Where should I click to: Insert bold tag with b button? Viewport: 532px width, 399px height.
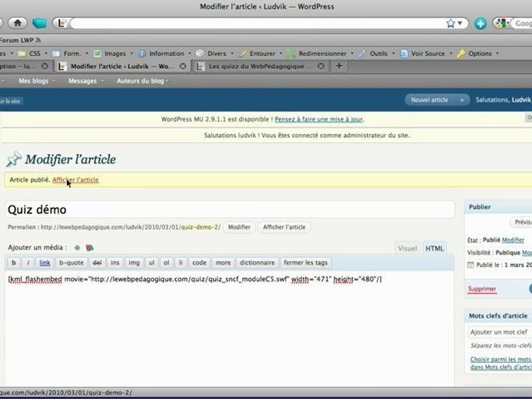click(13, 263)
